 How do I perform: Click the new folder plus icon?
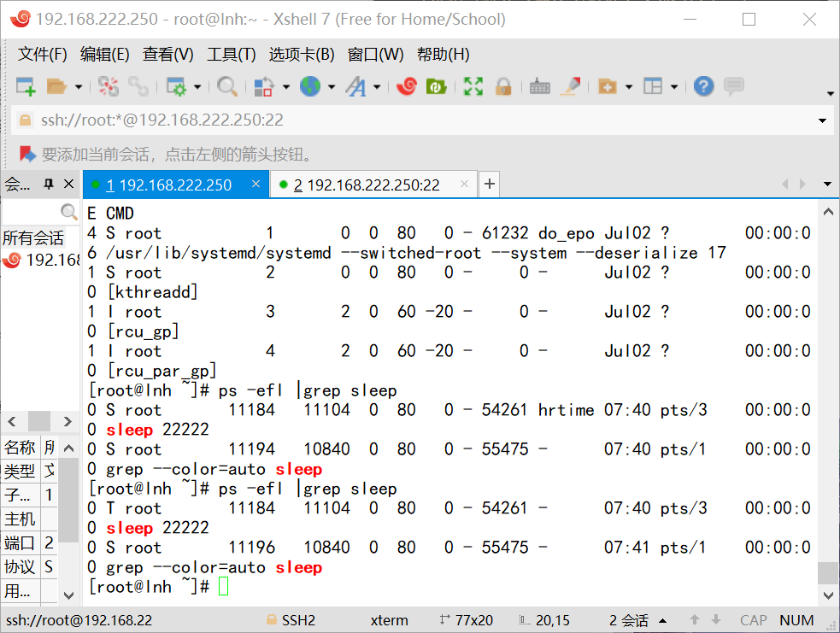pyautogui.click(x=608, y=86)
